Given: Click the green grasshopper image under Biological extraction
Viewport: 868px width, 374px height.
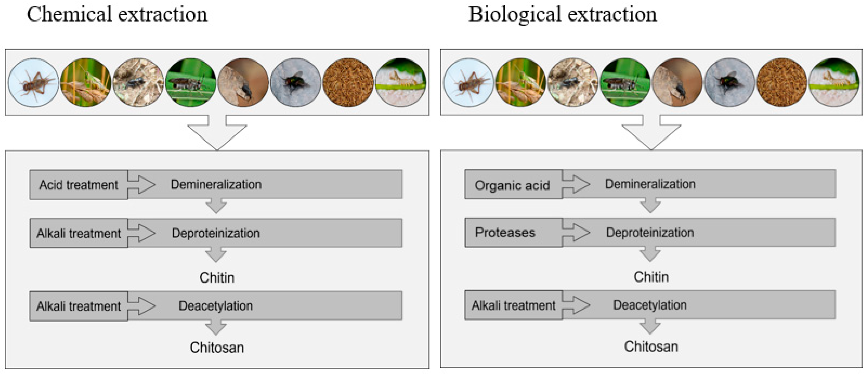Looking at the screenshot, I should pyautogui.click(x=521, y=83).
